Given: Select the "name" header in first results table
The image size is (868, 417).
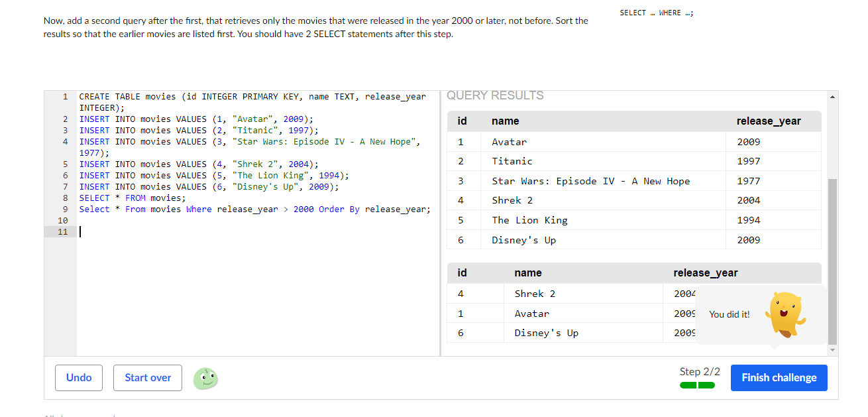Looking at the screenshot, I should pyautogui.click(x=505, y=121).
